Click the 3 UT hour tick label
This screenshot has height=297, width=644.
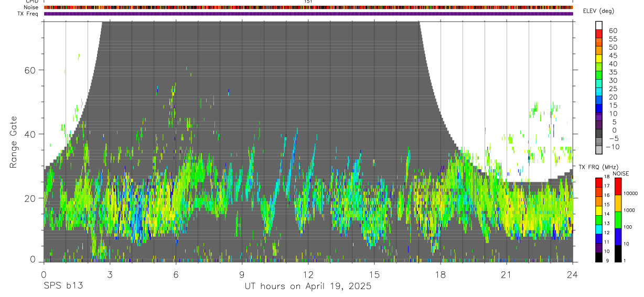point(110,274)
